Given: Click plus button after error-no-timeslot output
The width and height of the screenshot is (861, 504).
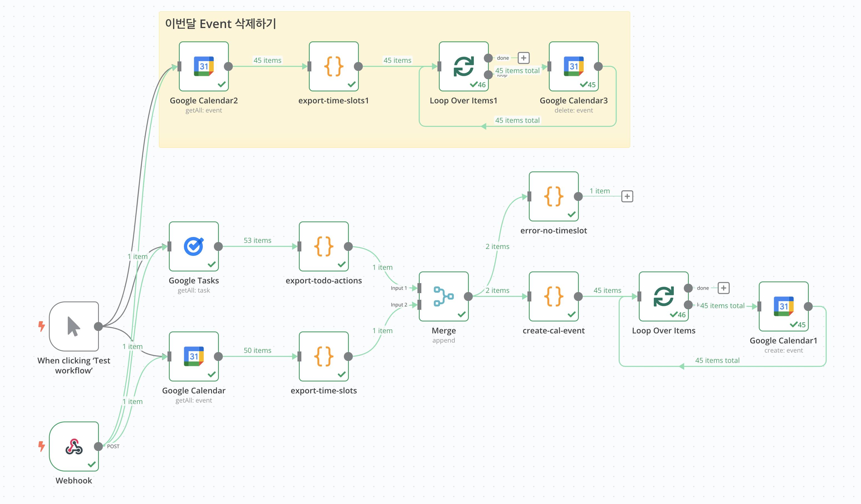Looking at the screenshot, I should [x=627, y=196].
